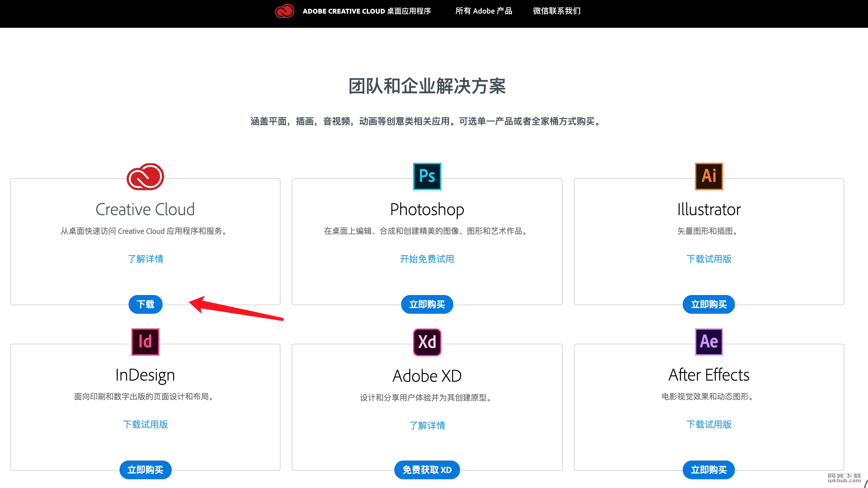Click 下载试用版 link under After Effects
Image resolution: width=868 pixels, height=488 pixels.
coord(709,424)
